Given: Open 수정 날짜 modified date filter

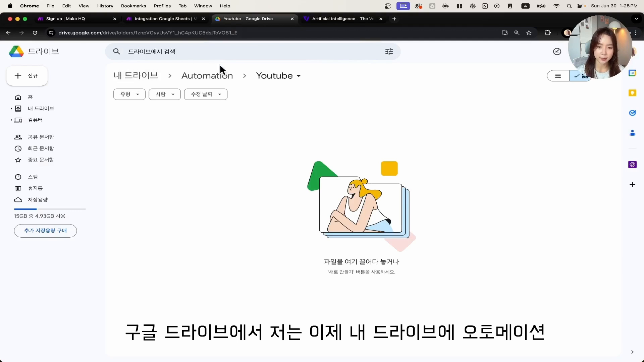Looking at the screenshot, I should point(206,95).
